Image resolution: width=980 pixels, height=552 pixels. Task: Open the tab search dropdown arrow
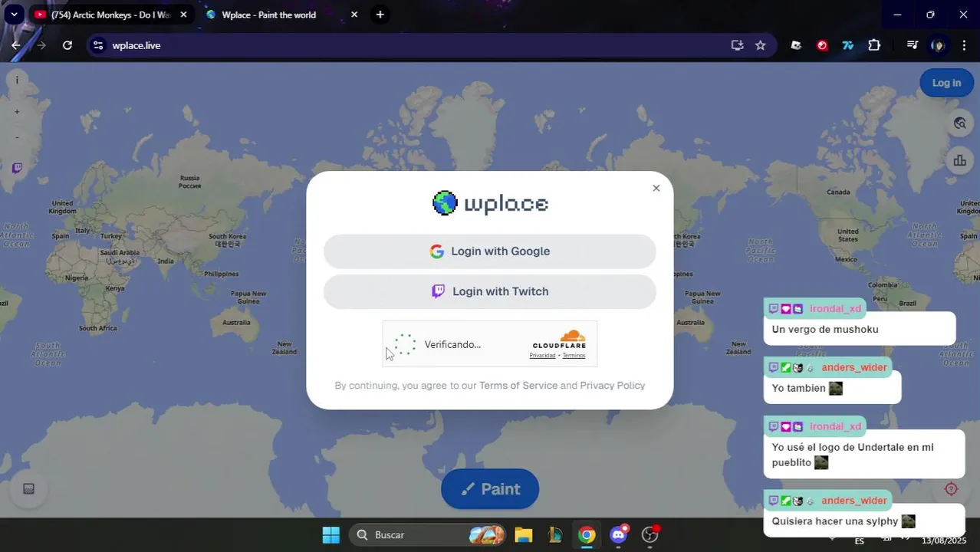click(14, 15)
